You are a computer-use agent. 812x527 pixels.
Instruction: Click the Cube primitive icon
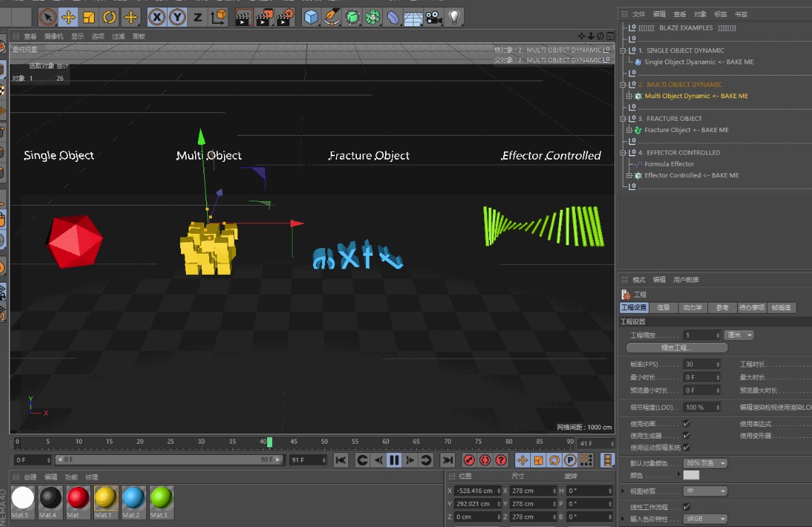click(x=311, y=16)
